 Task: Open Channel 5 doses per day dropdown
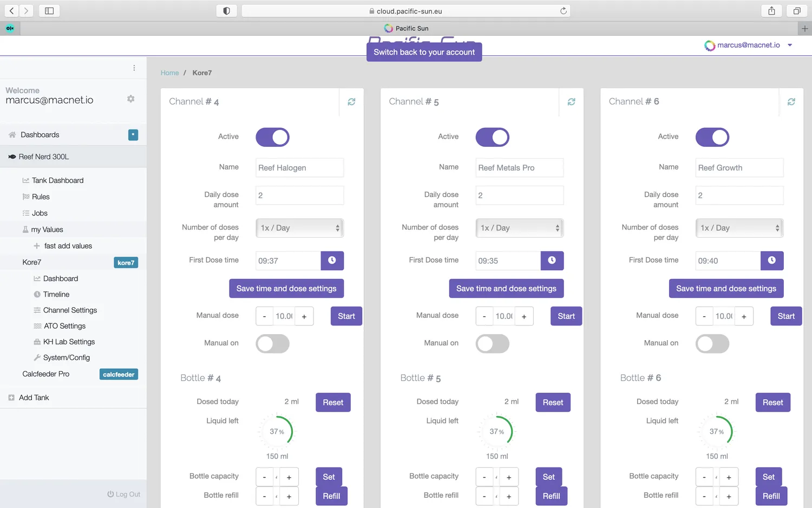coord(520,228)
